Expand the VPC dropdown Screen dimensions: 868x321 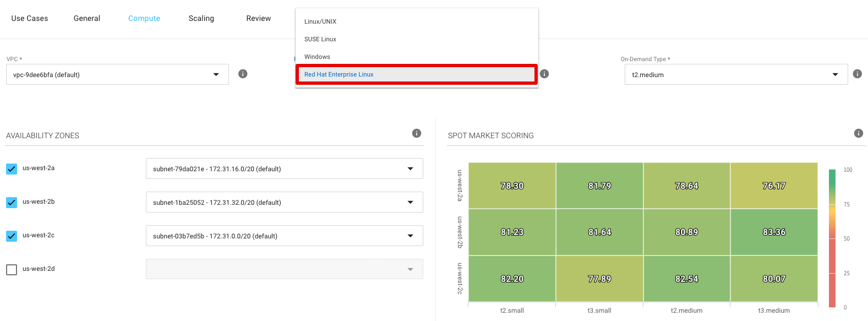click(x=117, y=75)
